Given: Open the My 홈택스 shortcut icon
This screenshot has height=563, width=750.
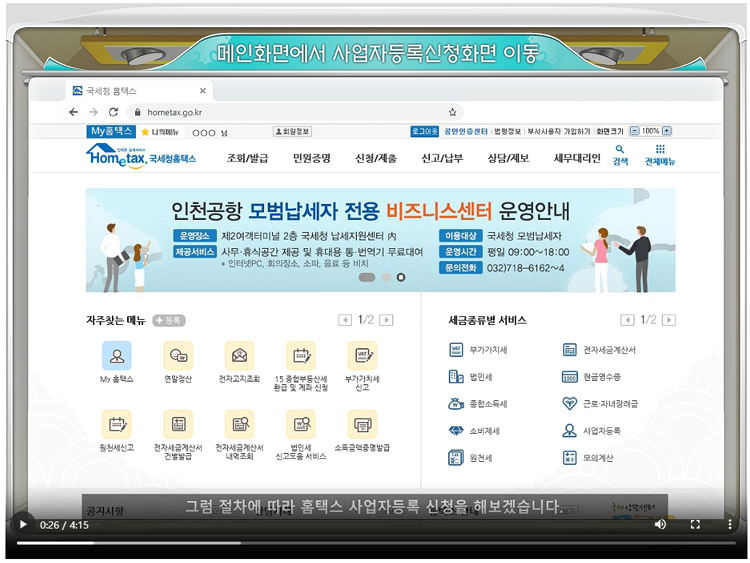Looking at the screenshot, I should pos(117,355).
